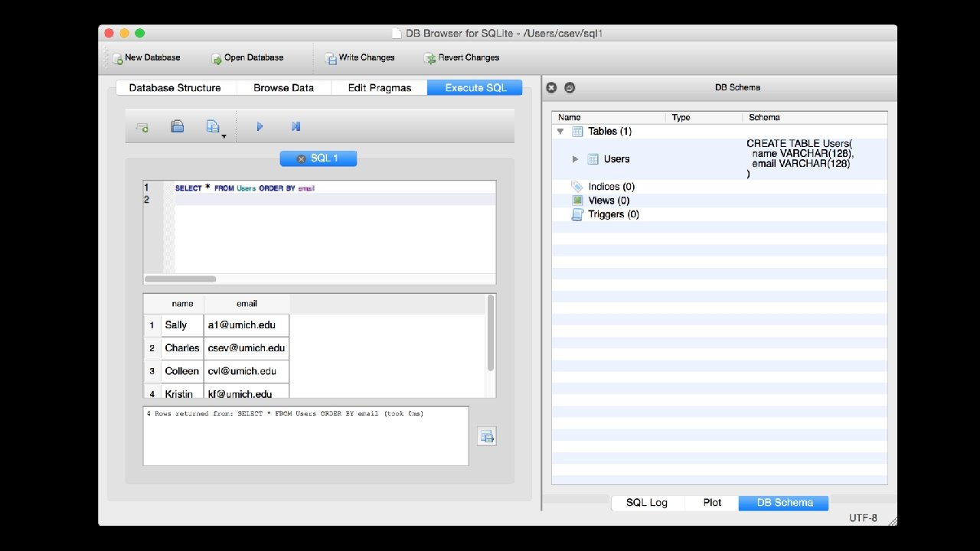Select the a1@umich.edu cell

(x=247, y=325)
